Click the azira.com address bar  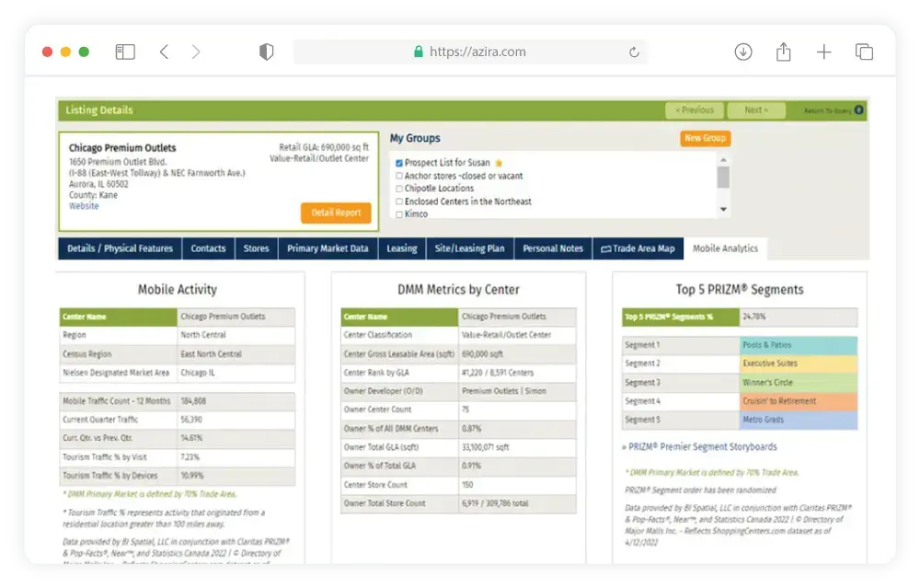click(470, 52)
